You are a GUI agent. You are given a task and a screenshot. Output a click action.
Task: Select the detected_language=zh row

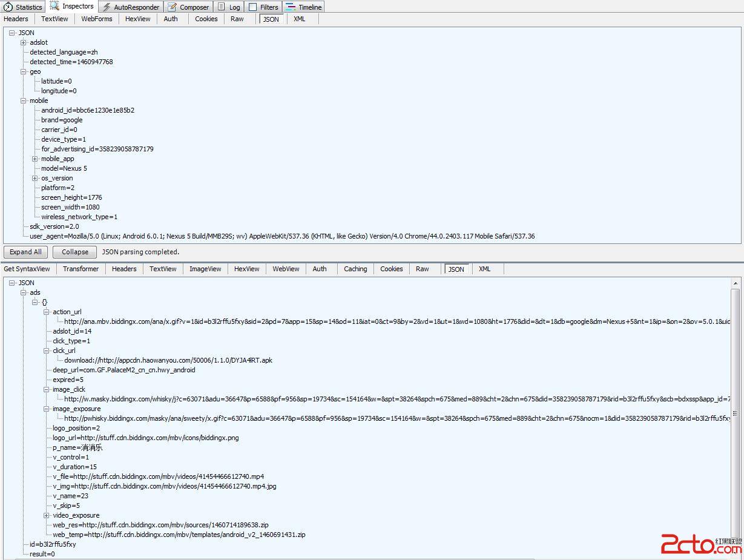pyautogui.click(x=64, y=52)
